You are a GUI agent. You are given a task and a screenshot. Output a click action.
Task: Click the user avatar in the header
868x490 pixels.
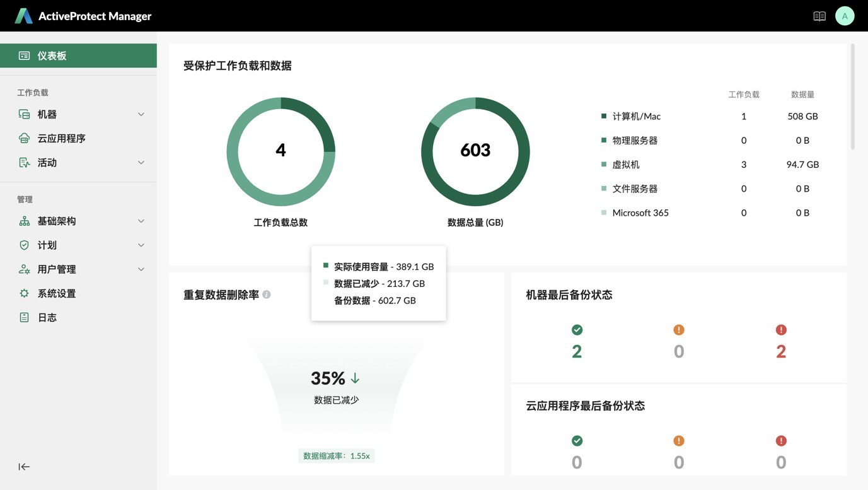pos(845,16)
